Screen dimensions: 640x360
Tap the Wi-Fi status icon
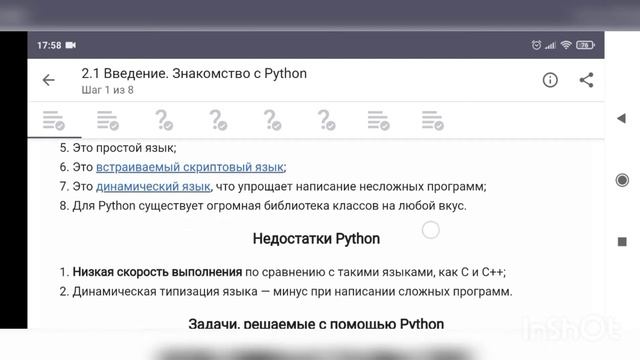[566, 45]
